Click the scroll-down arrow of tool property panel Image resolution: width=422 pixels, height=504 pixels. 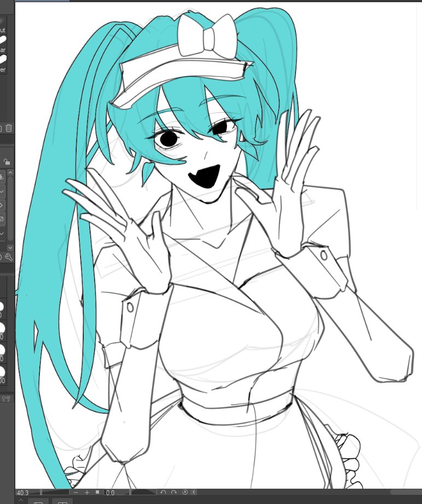pyautogui.click(x=10, y=247)
